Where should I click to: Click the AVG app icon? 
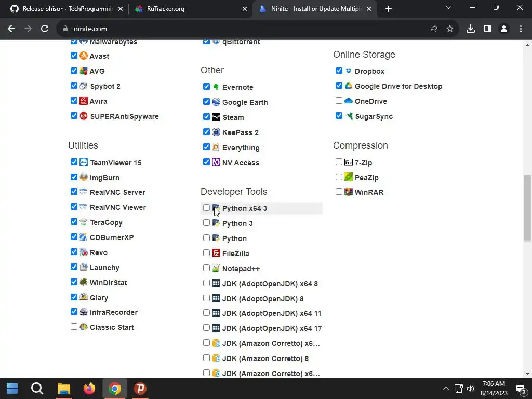point(84,71)
